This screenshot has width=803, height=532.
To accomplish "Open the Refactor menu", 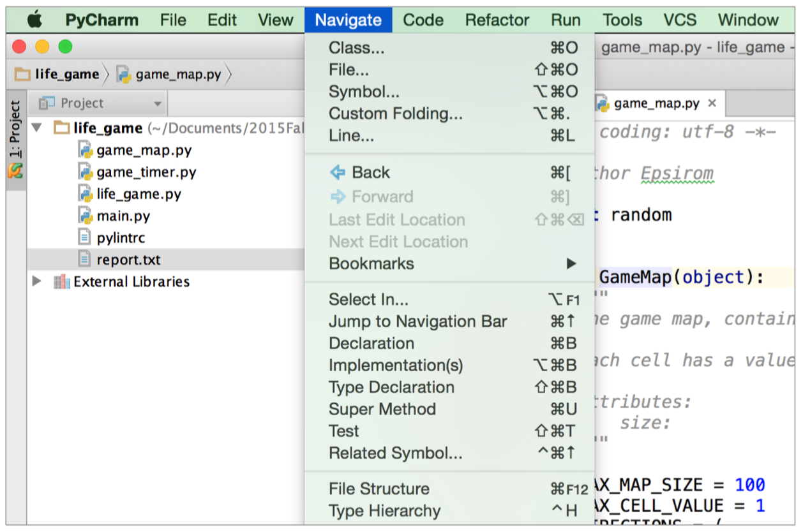I will tap(497, 20).
